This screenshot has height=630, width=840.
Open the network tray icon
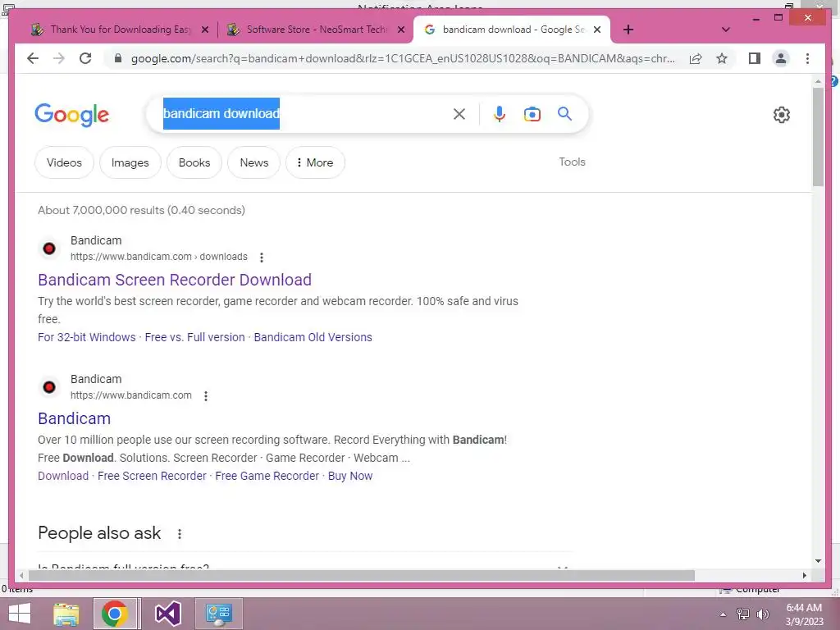743,614
